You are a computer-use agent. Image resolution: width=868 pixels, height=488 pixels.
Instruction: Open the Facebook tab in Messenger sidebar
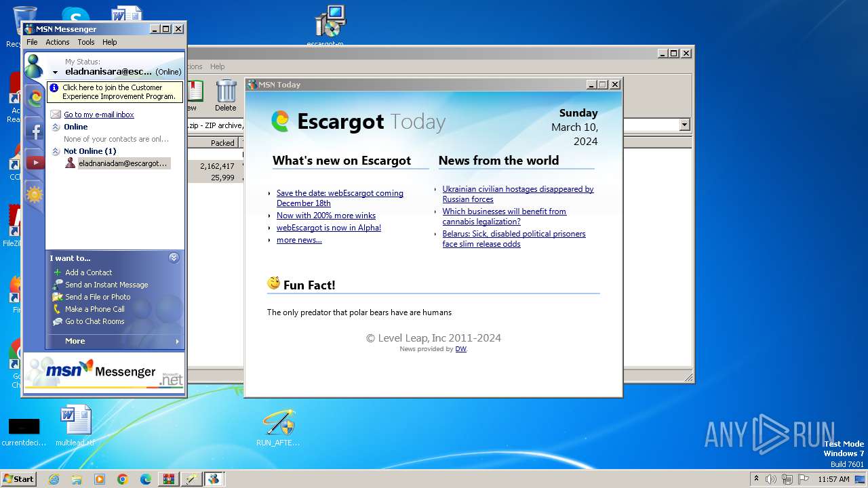pos(34,131)
